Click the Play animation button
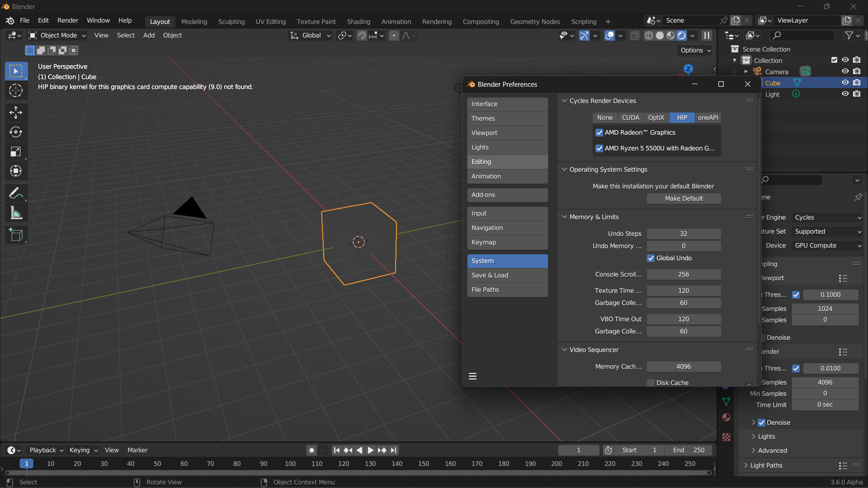The height and width of the screenshot is (488, 868). point(370,450)
